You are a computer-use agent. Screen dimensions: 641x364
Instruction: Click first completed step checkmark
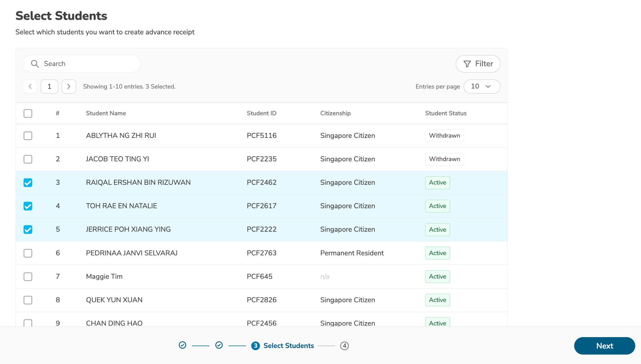point(182,345)
